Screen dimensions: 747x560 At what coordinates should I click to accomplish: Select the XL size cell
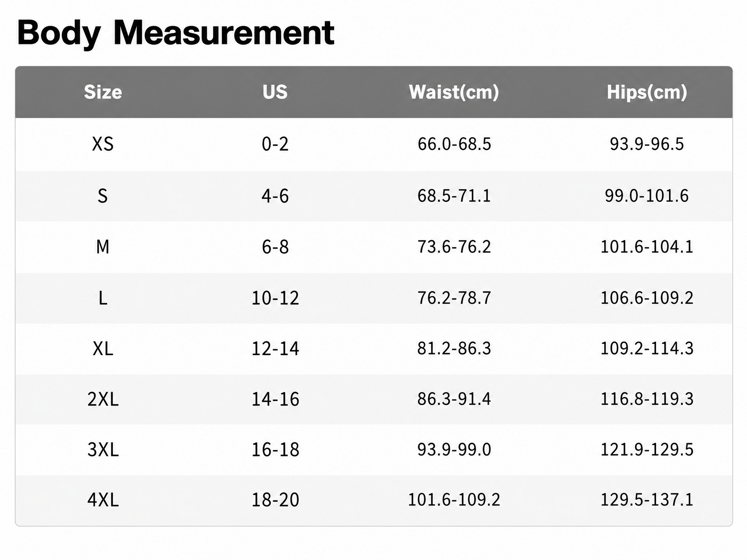click(103, 349)
